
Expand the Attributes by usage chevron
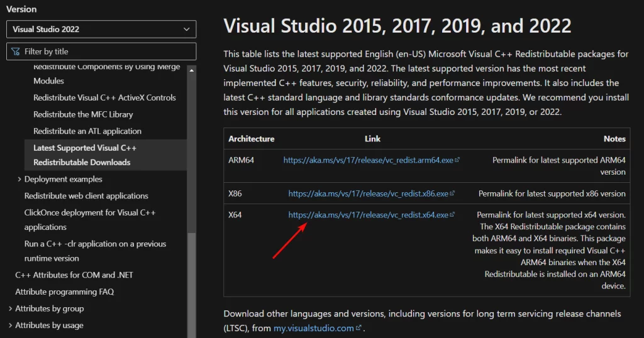tap(10, 325)
